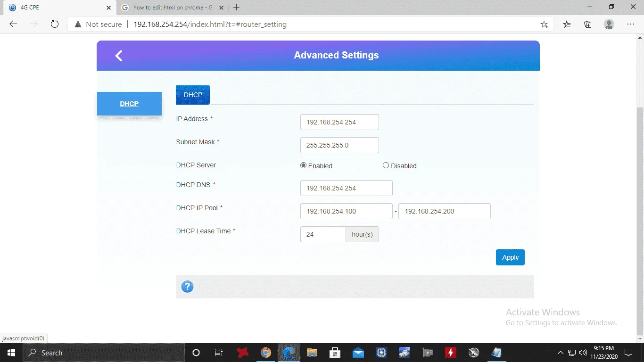
Task: Bookmark this page with the star icon
Action: click(544, 25)
